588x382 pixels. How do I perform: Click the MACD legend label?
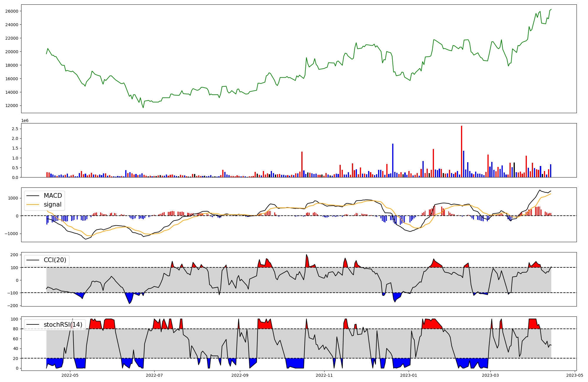coord(53,196)
